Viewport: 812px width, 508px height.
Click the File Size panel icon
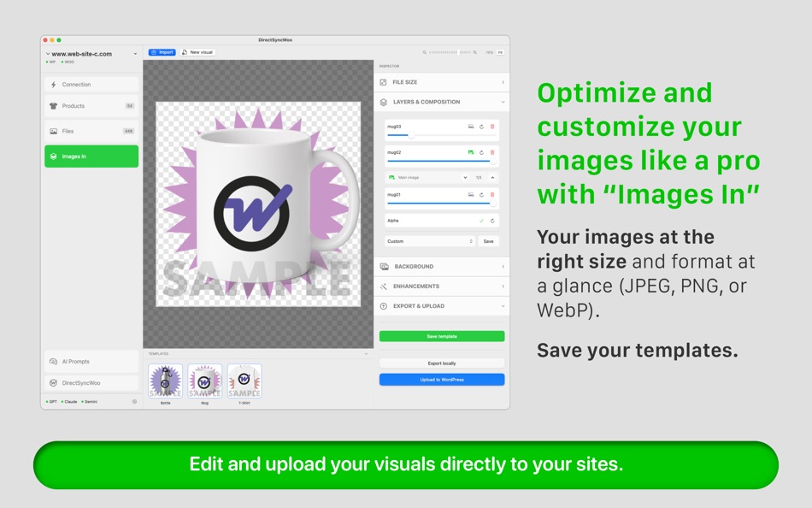tap(384, 82)
